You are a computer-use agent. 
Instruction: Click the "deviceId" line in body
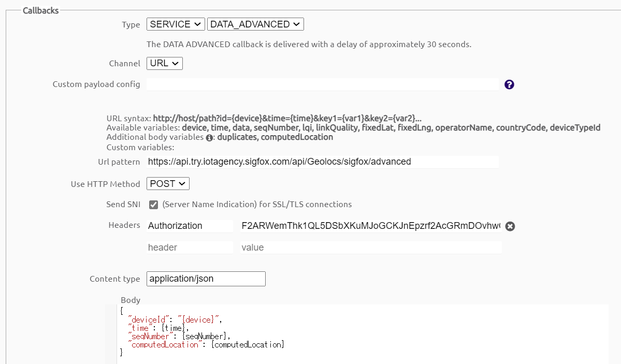point(175,319)
